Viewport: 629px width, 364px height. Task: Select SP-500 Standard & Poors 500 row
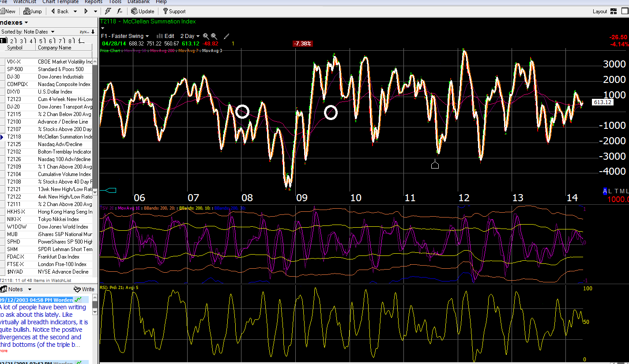click(46, 69)
